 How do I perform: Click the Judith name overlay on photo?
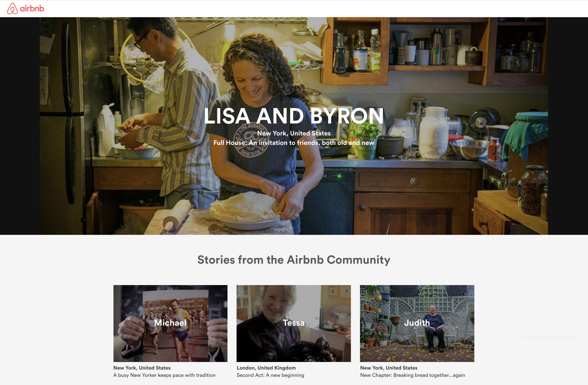[417, 323]
